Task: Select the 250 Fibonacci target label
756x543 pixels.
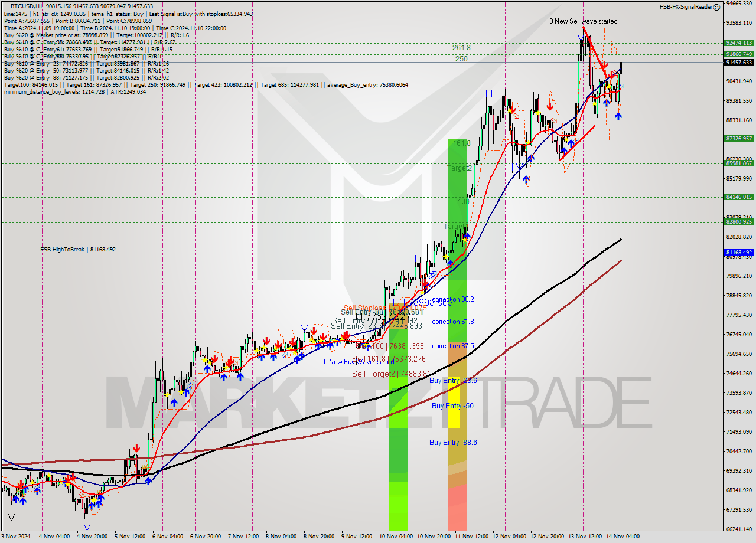Action: tap(461, 59)
